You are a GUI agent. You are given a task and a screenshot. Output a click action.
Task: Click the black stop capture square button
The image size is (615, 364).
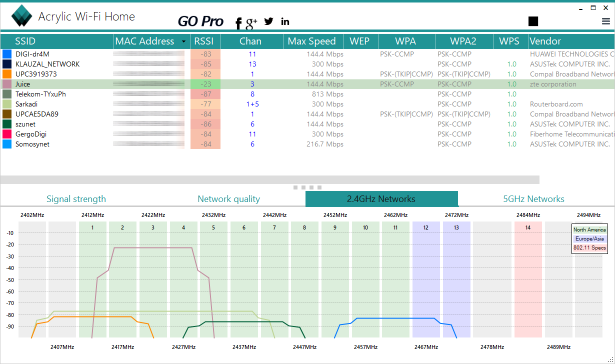533,21
